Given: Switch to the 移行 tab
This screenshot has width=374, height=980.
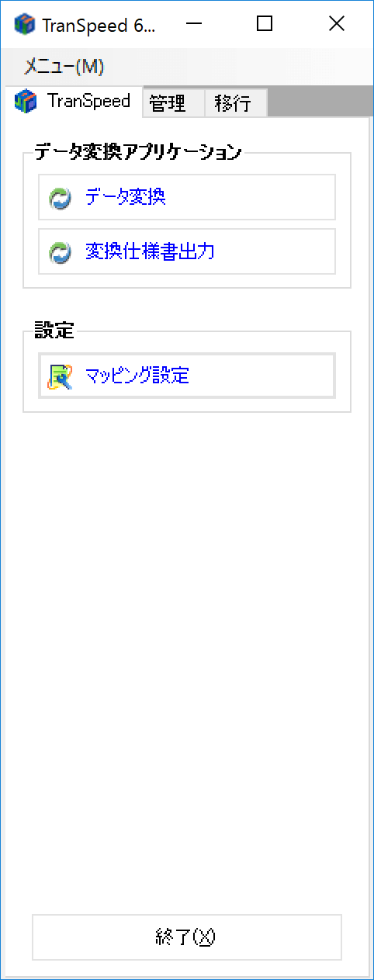Looking at the screenshot, I should [236, 103].
